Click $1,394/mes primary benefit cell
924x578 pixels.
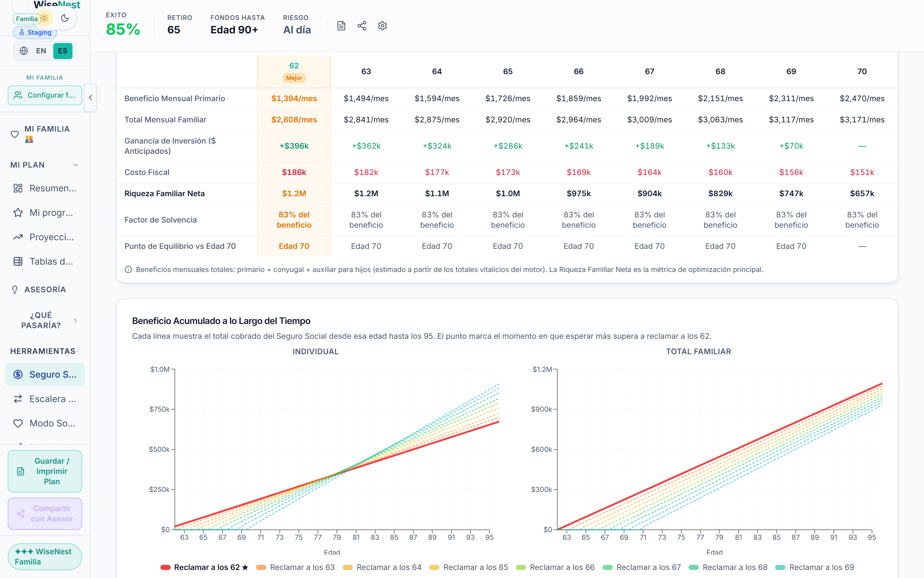[x=294, y=99]
